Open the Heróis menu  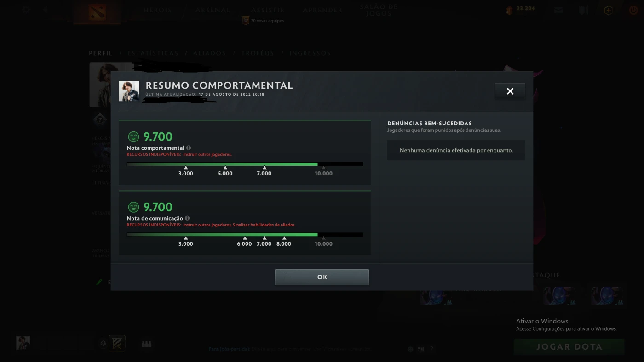tap(158, 10)
